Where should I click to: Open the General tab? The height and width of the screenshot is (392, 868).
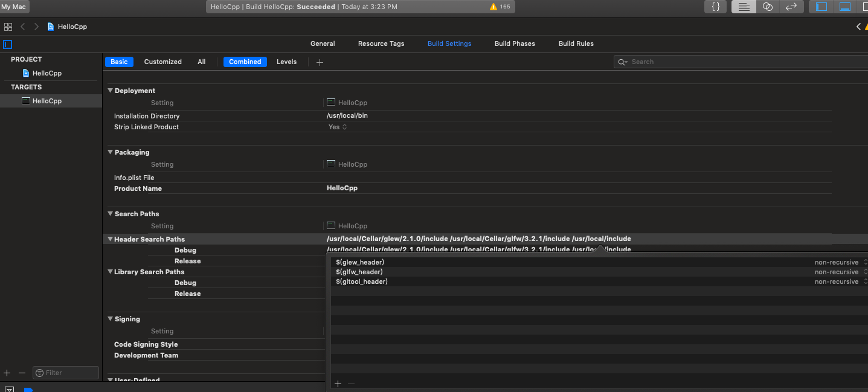pos(323,43)
